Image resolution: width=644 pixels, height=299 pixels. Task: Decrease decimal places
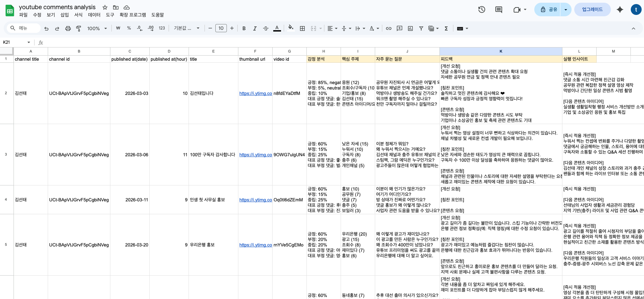point(140,28)
